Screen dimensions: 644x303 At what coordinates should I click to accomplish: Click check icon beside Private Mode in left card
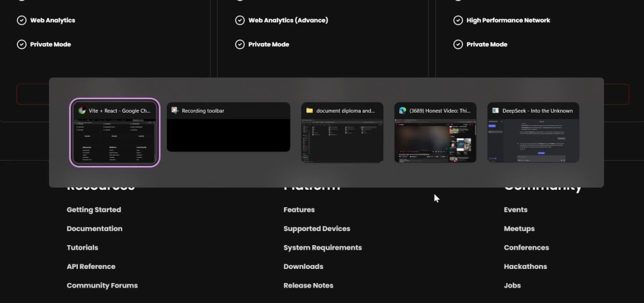21,44
